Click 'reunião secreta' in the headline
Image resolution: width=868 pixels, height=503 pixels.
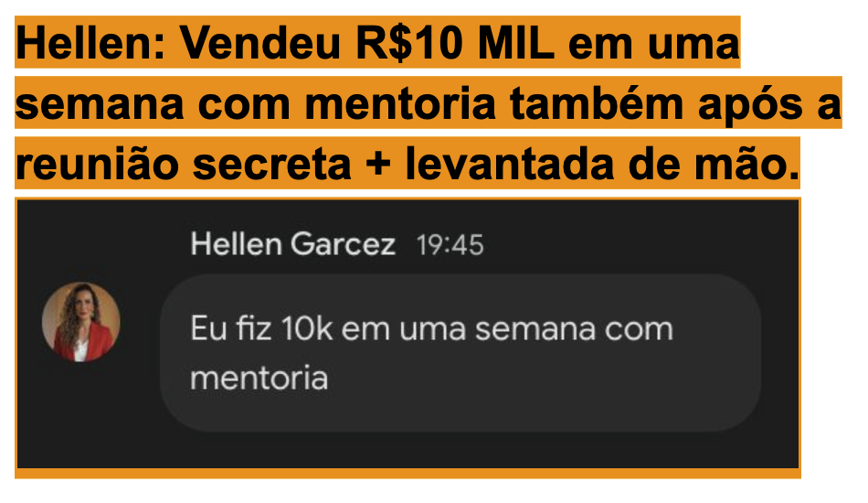(x=184, y=164)
